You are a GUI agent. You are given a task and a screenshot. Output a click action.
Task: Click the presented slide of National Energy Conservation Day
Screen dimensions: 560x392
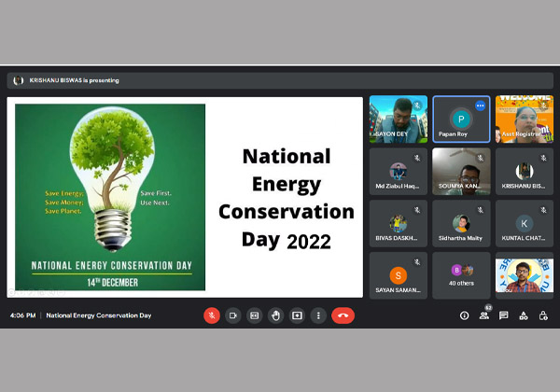click(185, 197)
